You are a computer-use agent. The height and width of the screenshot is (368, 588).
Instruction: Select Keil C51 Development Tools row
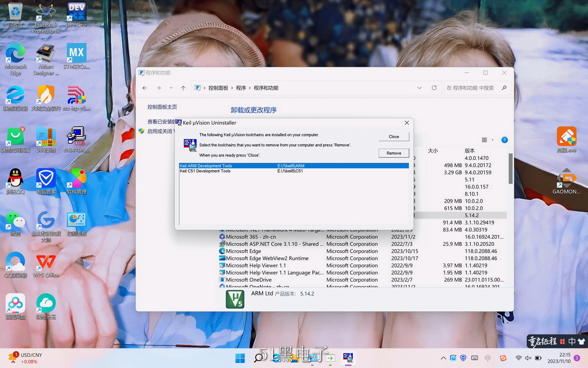tap(294, 171)
